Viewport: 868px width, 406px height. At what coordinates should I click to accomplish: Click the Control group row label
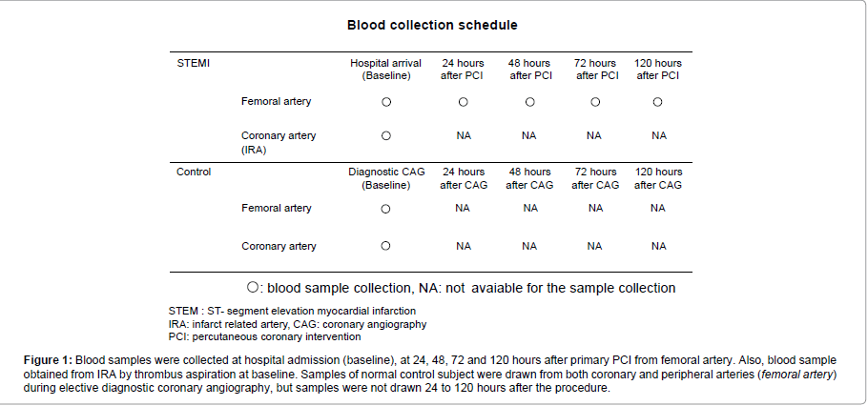(x=194, y=173)
